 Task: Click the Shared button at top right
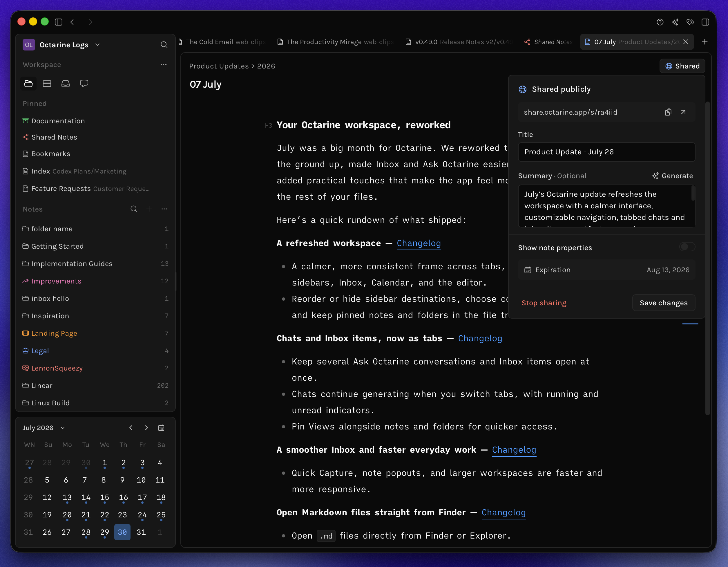click(x=682, y=66)
